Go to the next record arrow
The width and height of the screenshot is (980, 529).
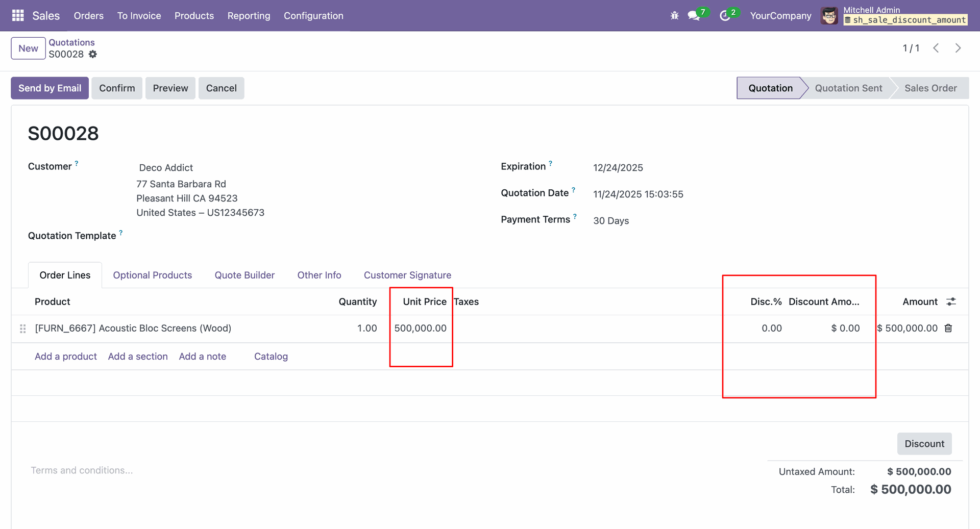tap(958, 48)
